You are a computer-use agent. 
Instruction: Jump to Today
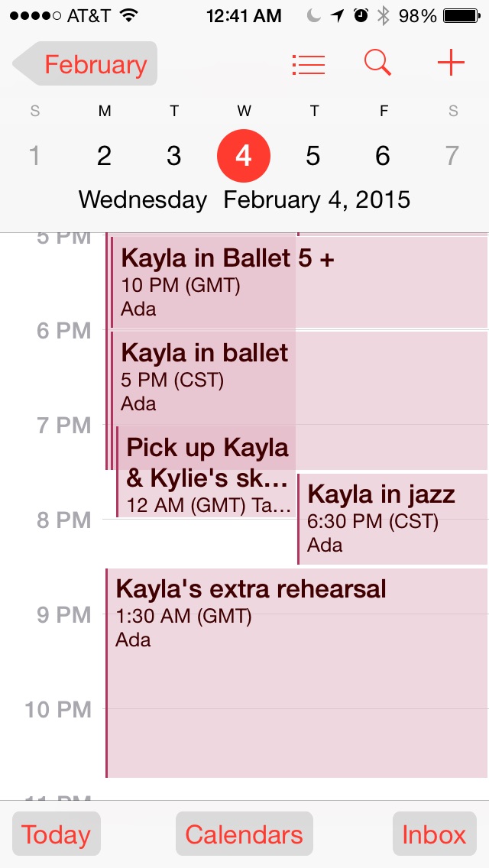point(57,834)
